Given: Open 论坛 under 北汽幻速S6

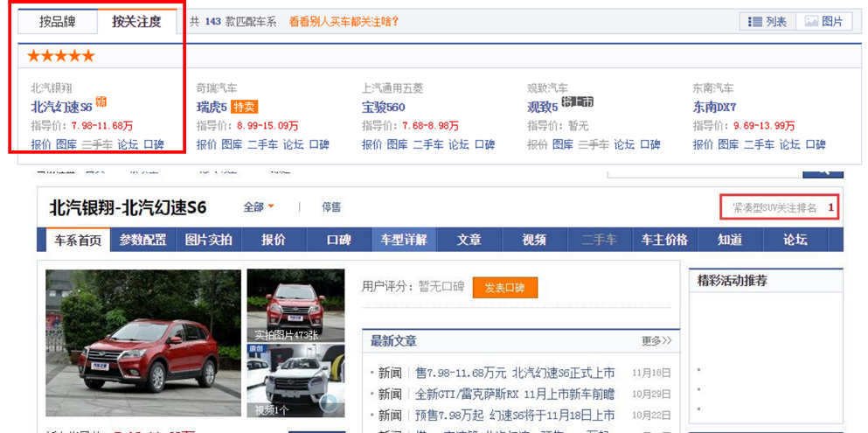Looking at the screenshot, I should coord(128,144).
